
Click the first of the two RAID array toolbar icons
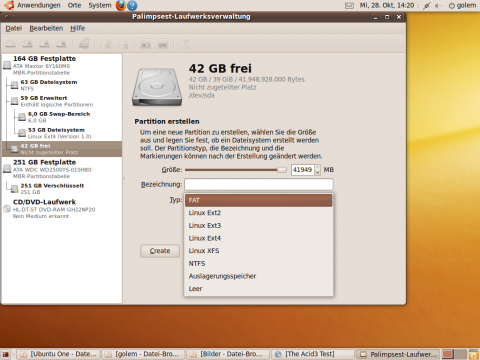click(146, 44)
